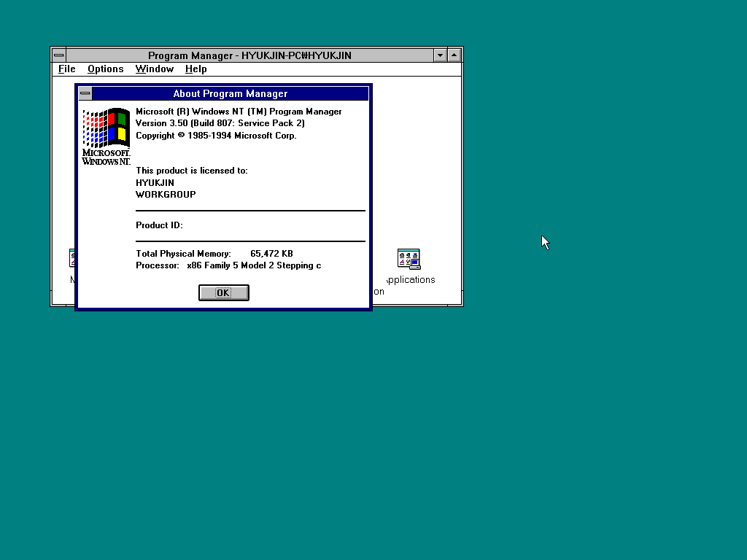
Task: Open Program Manager's control-menu box
Action: click(58, 55)
